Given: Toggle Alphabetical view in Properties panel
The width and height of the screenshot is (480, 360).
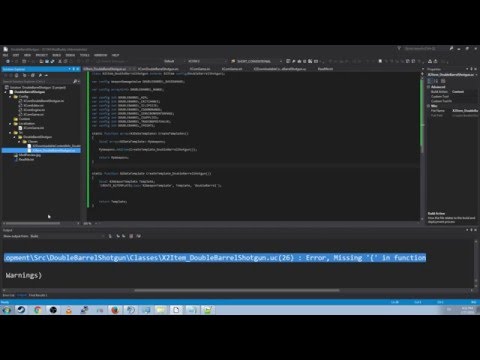Looking at the screenshot, I should tap(436, 81).
